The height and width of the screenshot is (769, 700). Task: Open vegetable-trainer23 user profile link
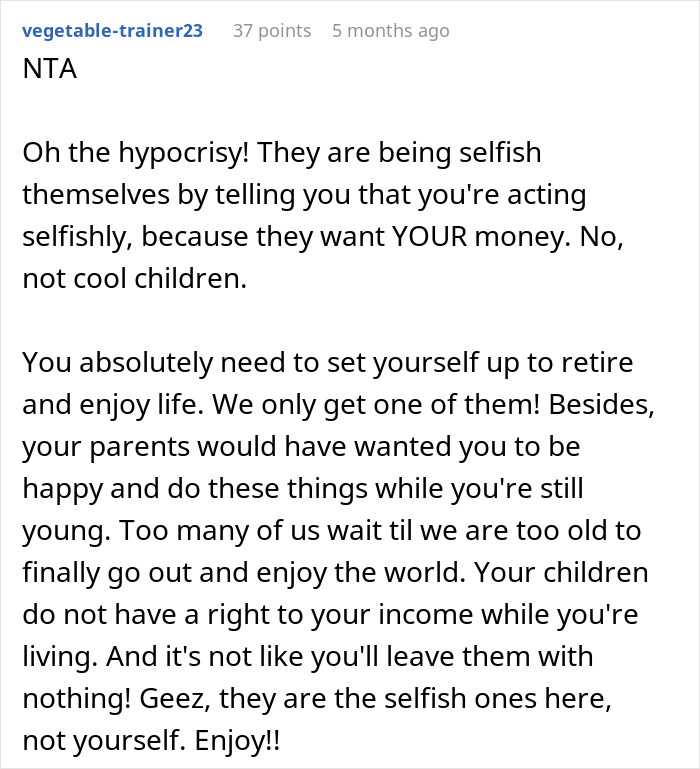point(111,31)
